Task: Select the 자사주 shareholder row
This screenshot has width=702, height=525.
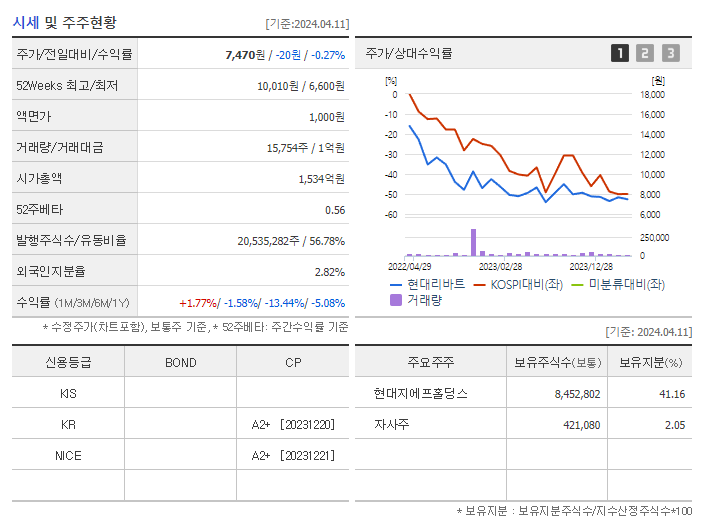Action: (392, 424)
